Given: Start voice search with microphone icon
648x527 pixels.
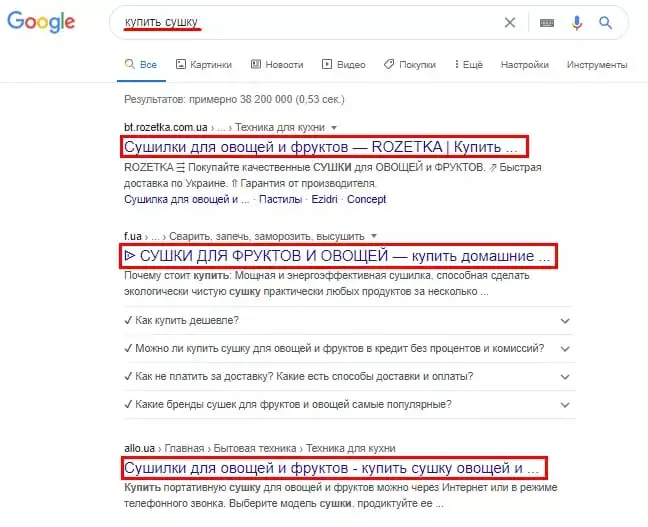Looking at the screenshot, I should click(577, 23).
